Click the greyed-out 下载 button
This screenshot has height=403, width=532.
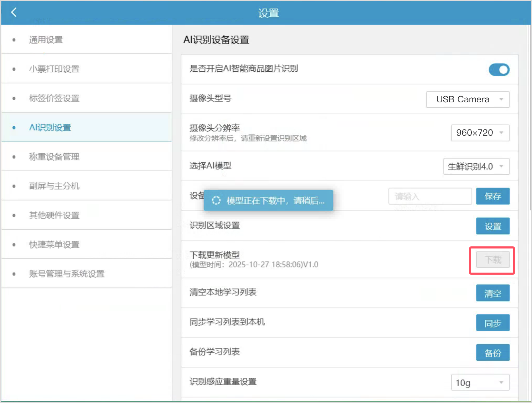click(493, 260)
